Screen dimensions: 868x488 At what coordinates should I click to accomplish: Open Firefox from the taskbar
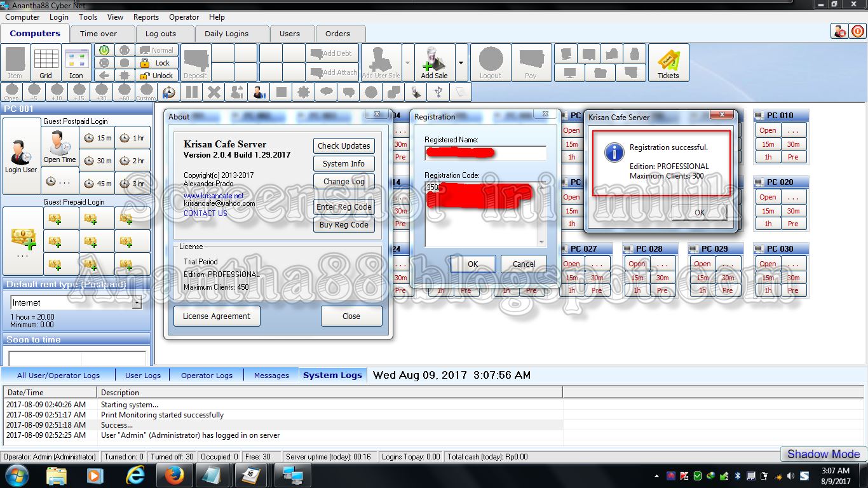(173, 475)
